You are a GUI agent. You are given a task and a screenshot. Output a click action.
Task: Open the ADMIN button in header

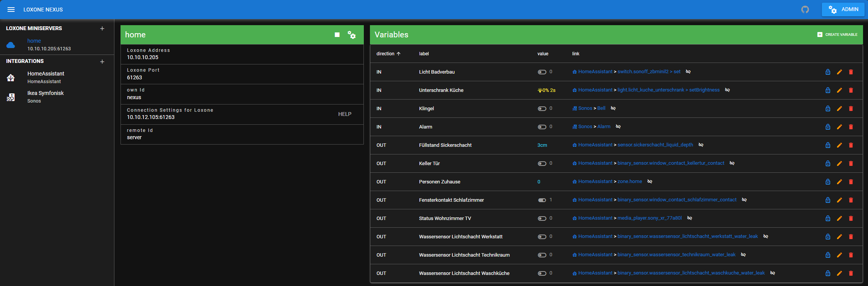click(843, 10)
